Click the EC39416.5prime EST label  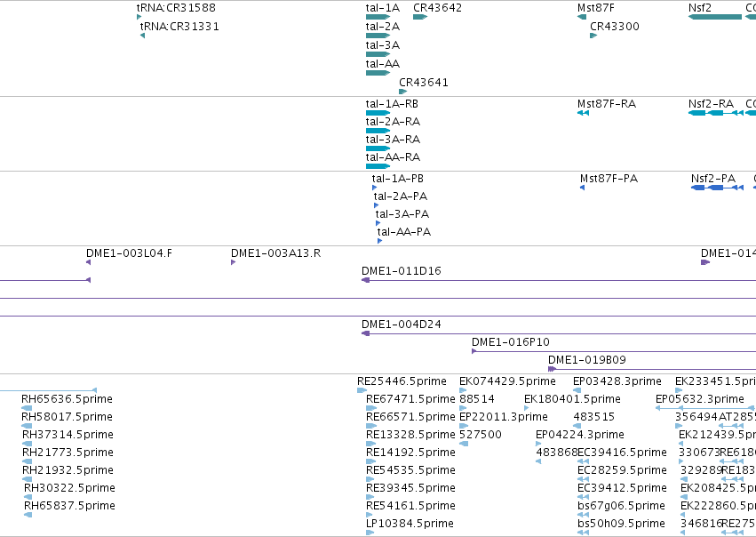[x=623, y=453]
